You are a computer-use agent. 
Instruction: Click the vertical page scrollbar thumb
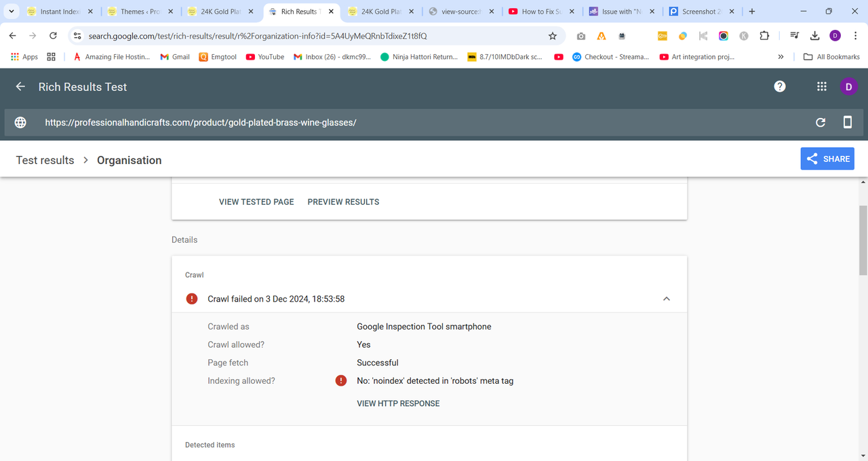(x=863, y=241)
